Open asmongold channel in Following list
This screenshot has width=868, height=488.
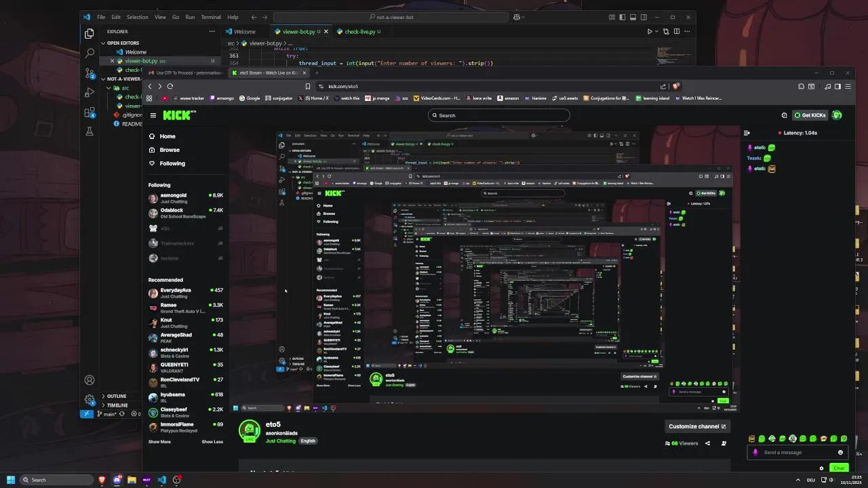(x=186, y=198)
